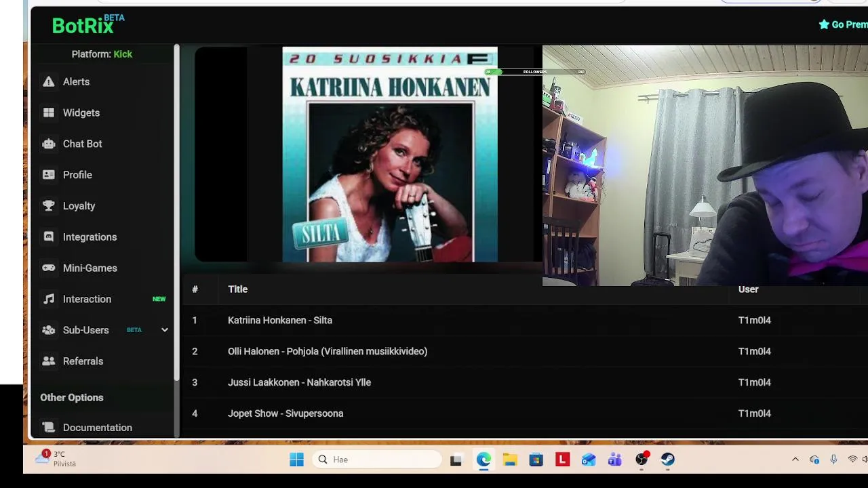
Task: Click the User column header
Action: 748,289
